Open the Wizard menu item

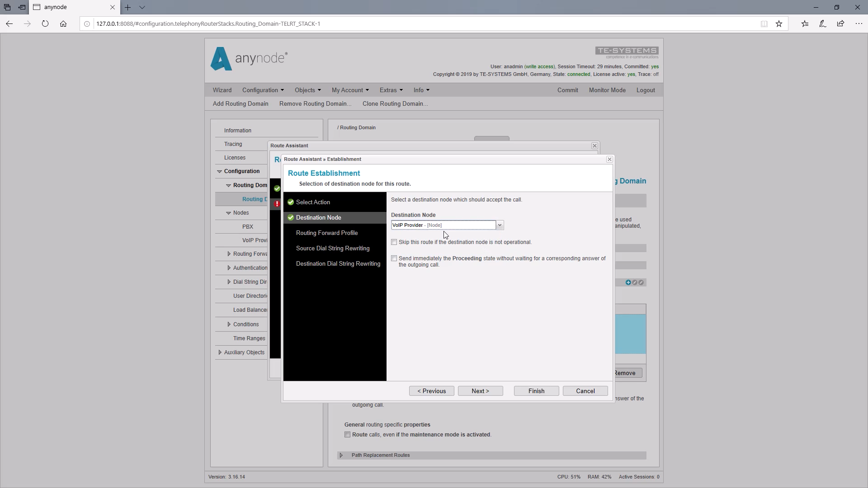click(x=222, y=90)
